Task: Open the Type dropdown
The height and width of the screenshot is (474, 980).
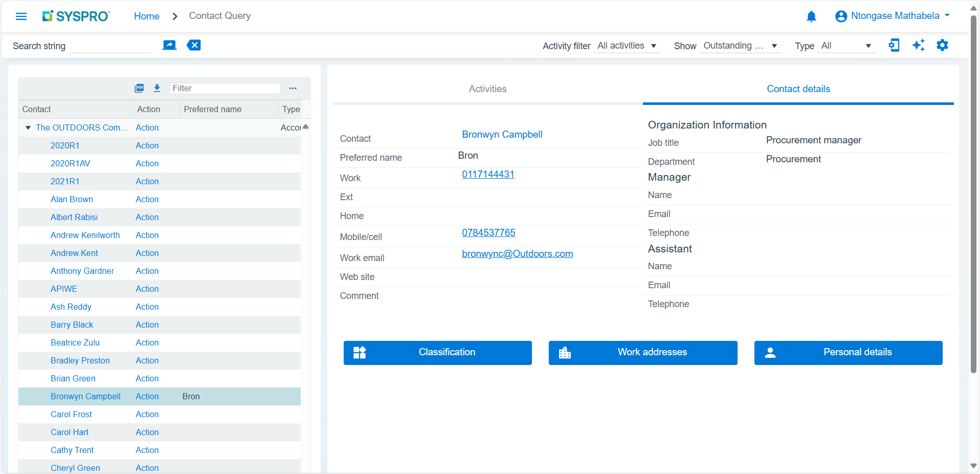Action: [846, 46]
